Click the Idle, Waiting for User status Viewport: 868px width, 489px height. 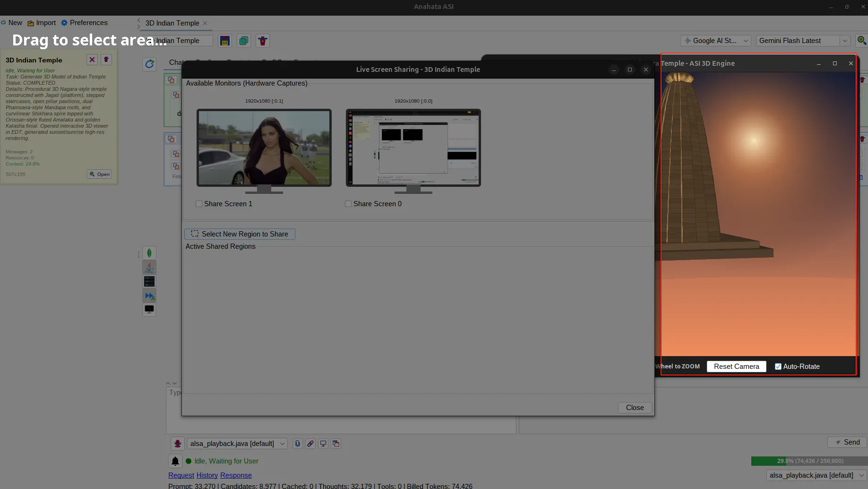pyautogui.click(x=226, y=461)
